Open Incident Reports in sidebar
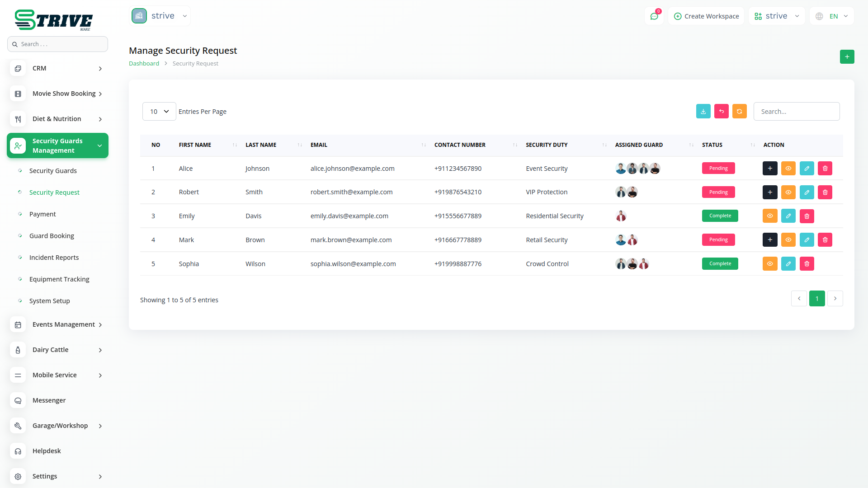This screenshot has width=868, height=488. (x=54, y=258)
